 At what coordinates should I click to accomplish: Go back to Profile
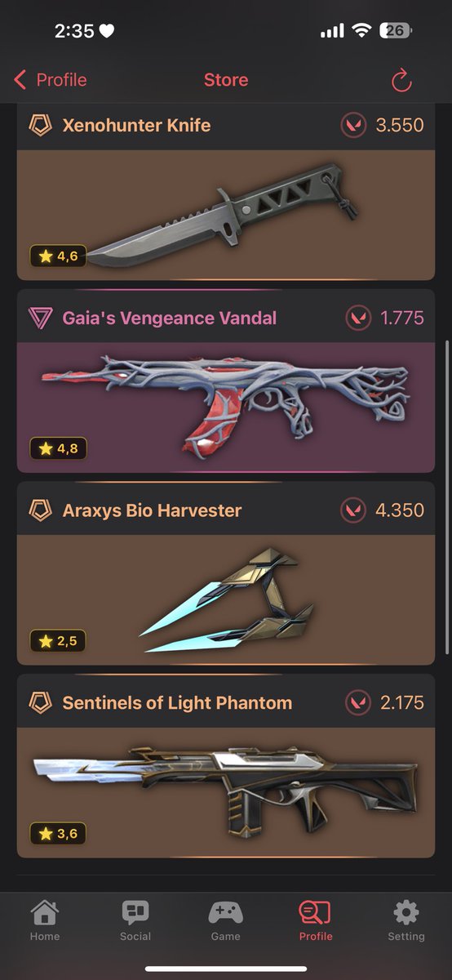click(51, 80)
